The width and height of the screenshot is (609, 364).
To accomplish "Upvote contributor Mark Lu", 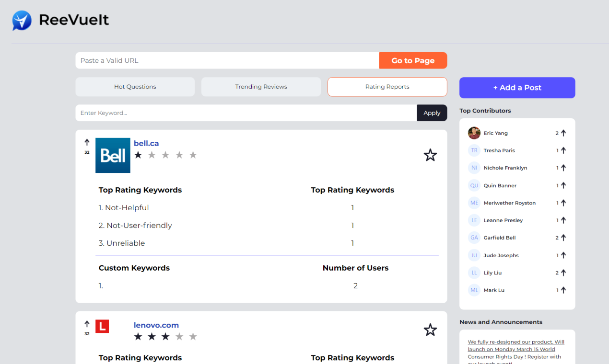I will [x=563, y=290].
